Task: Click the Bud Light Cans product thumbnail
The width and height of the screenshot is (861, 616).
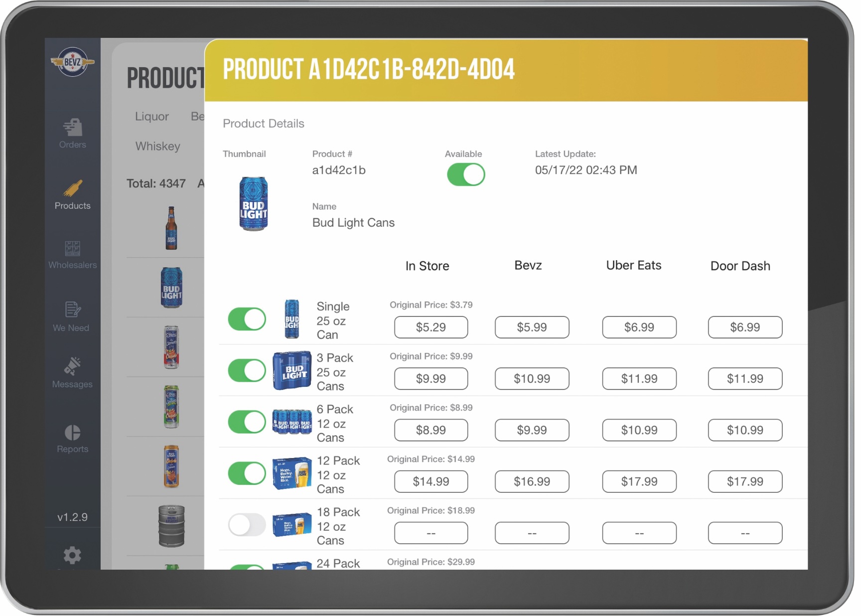Action: pos(254,203)
